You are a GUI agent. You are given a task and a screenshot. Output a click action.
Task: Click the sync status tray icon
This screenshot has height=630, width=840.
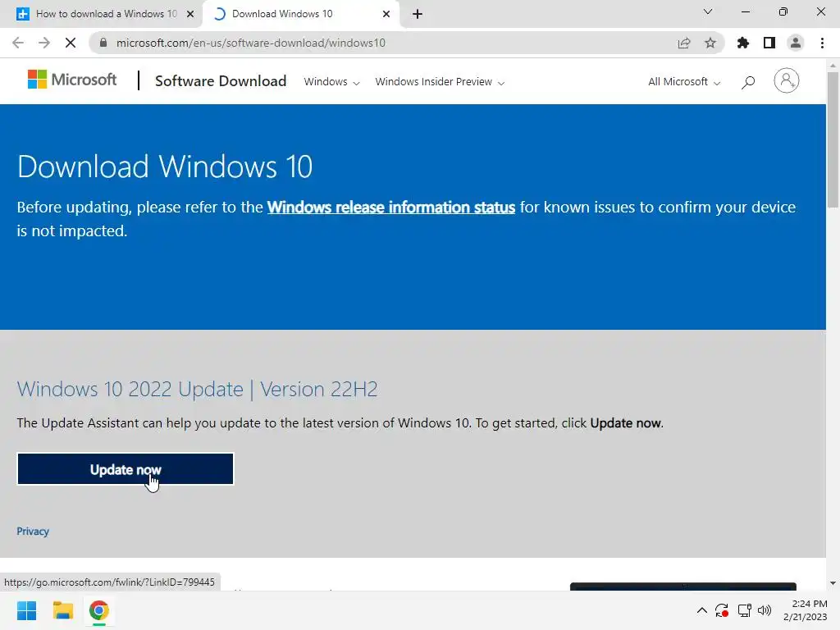pyautogui.click(x=722, y=610)
